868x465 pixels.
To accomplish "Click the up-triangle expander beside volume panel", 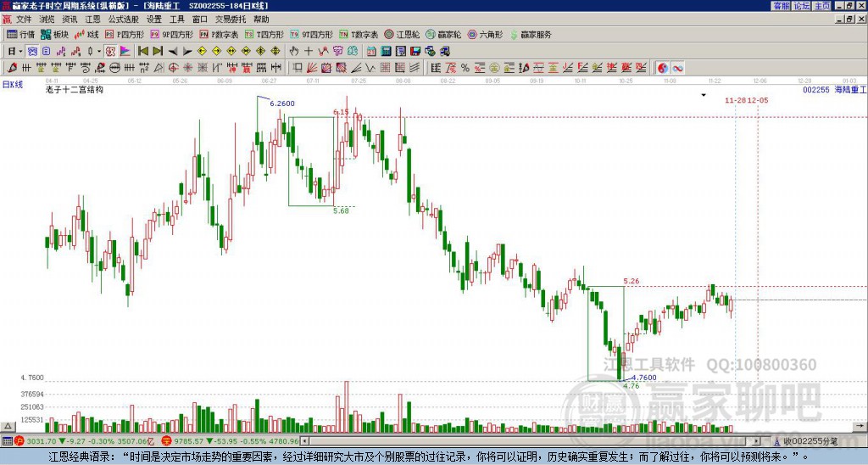I will tap(7, 426).
